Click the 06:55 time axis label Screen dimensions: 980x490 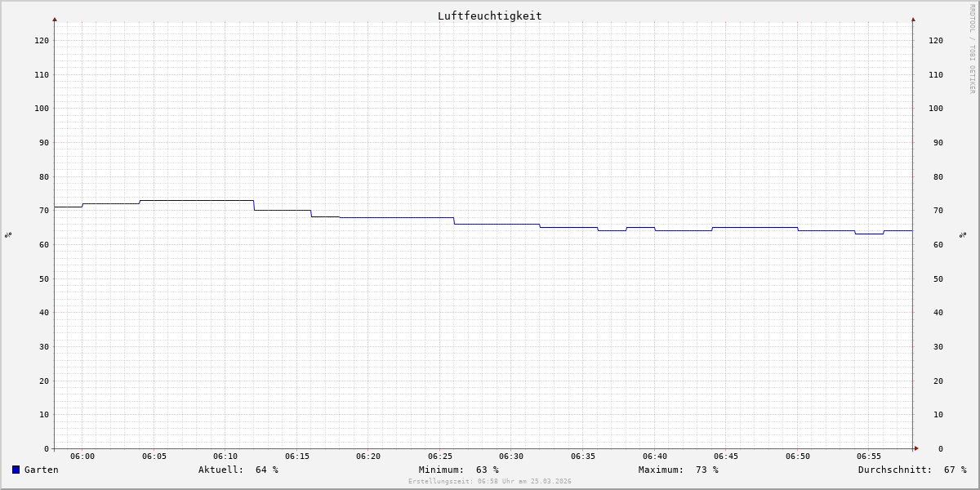coord(869,457)
